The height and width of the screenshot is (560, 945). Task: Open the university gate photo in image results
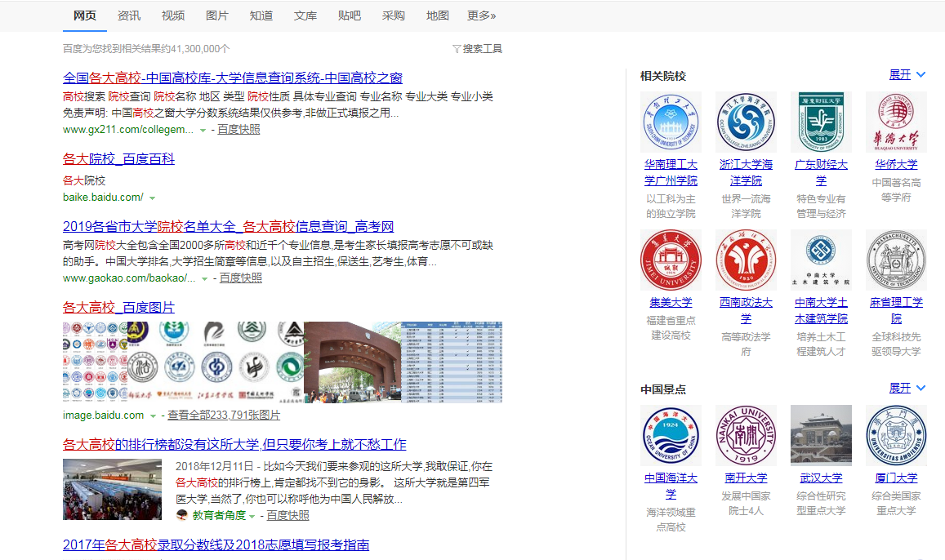pyautogui.click(x=353, y=362)
